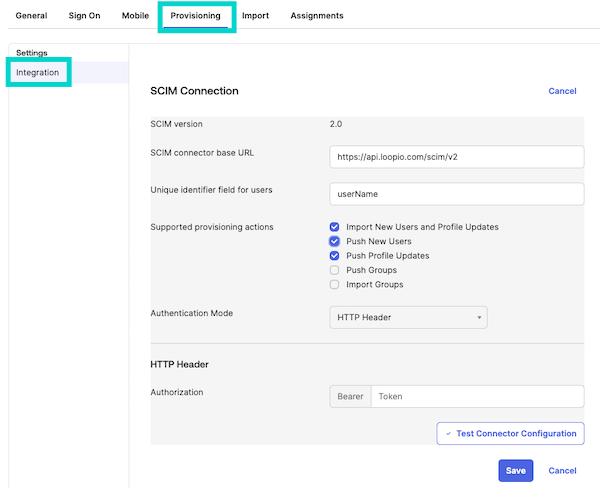Select the Provisioning tab
The image size is (600, 488).
pyautogui.click(x=196, y=16)
